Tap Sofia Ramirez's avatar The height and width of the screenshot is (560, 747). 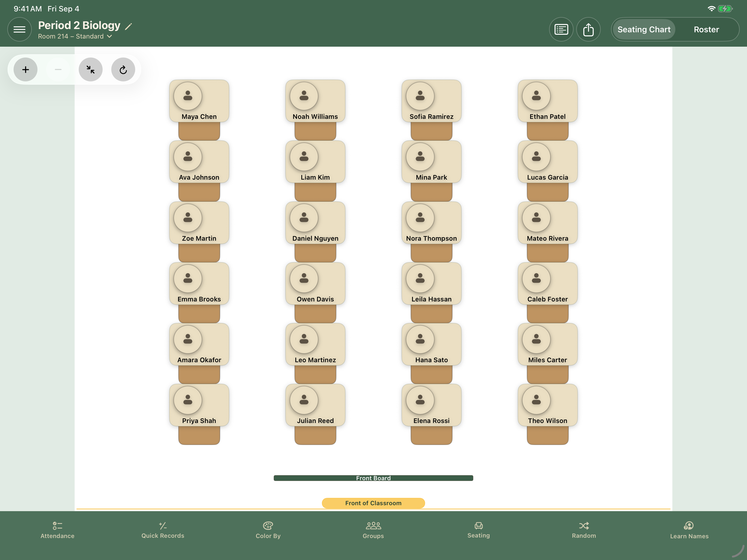[x=420, y=96]
